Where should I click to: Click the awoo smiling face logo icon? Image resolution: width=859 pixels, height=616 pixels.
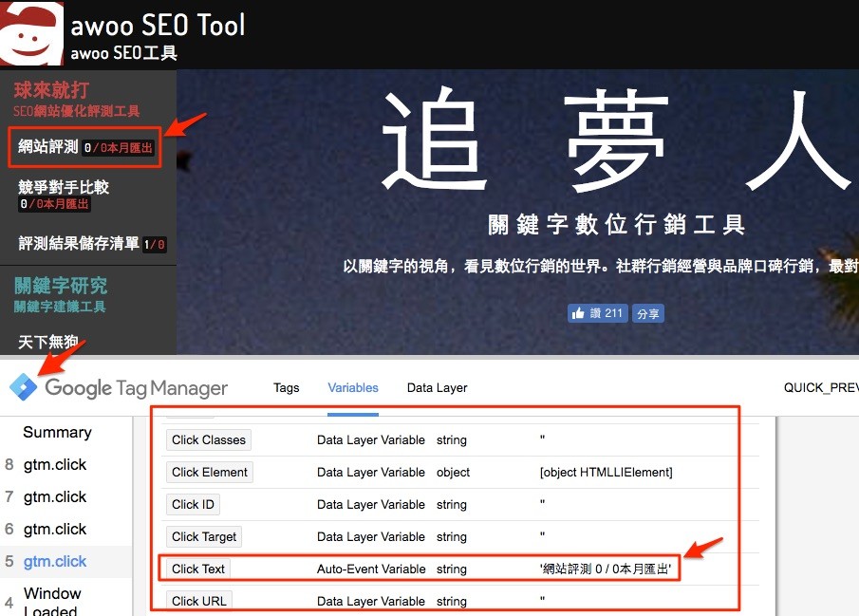tap(31, 31)
